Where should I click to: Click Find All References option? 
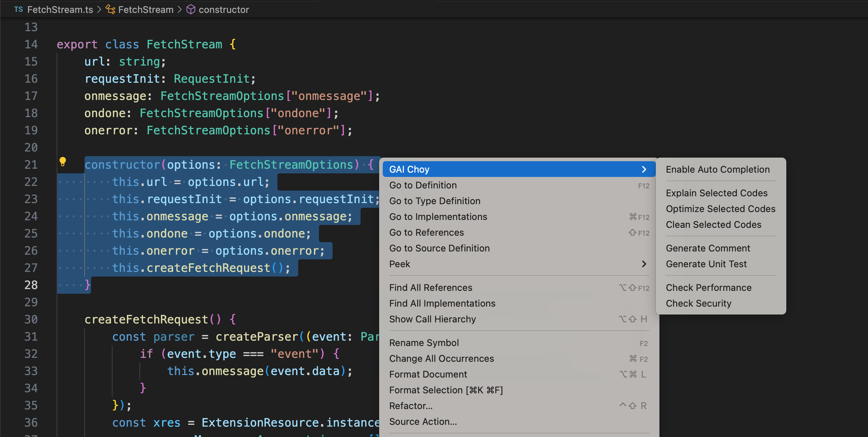[x=430, y=288]
